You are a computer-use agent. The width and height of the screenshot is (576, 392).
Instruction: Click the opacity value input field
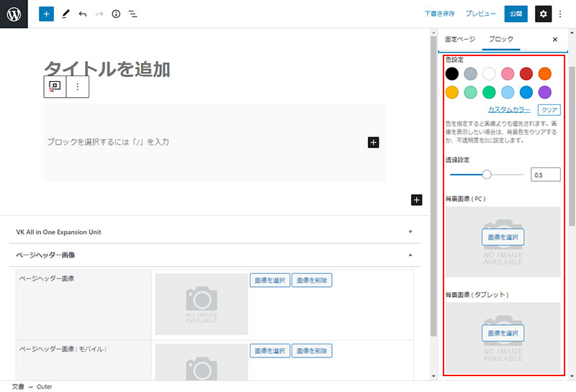545,174
